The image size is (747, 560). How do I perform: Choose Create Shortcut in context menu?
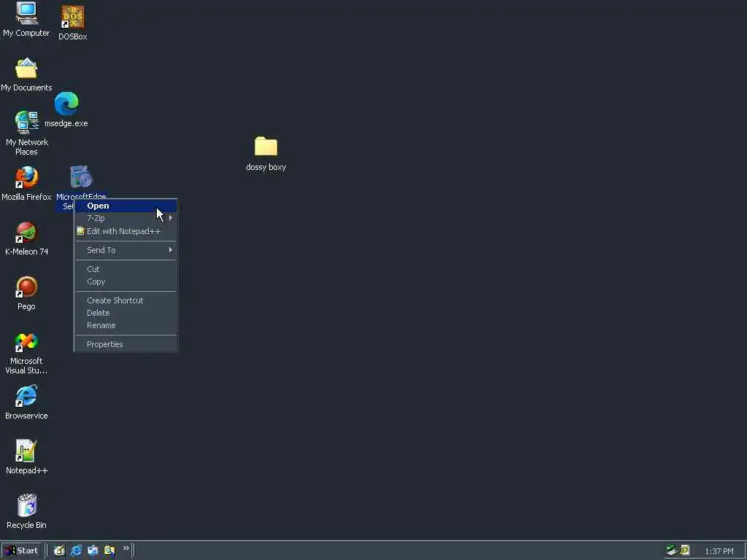[x=125, y=300]
